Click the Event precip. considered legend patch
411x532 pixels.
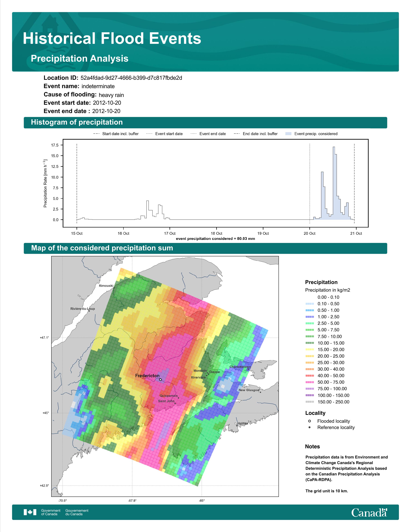(288, 134)
